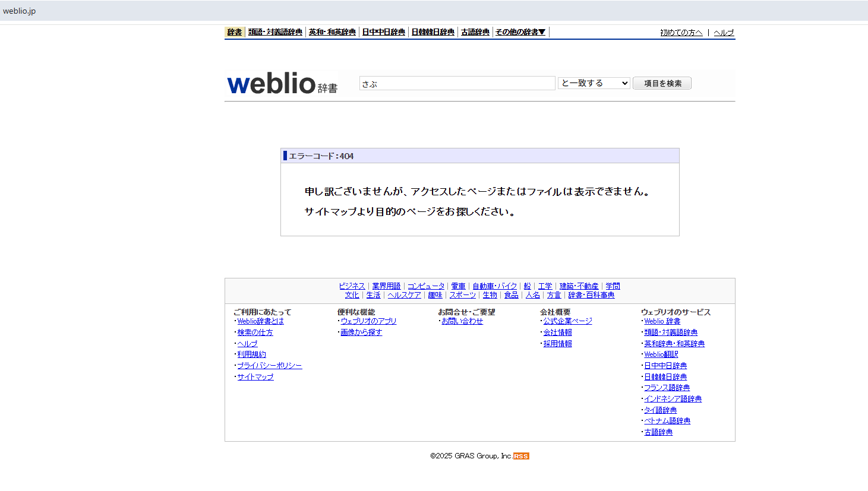Open the 検索の仕方 link

point(255,332)
